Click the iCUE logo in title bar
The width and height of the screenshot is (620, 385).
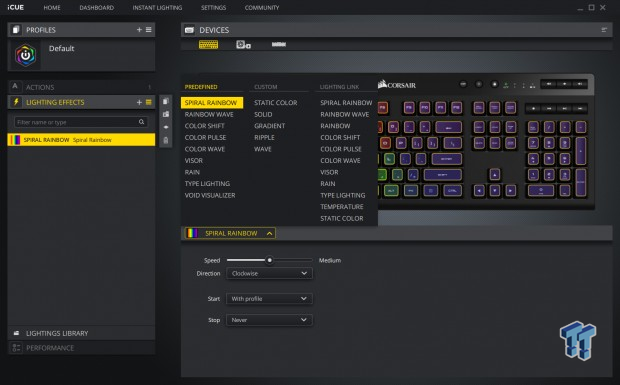click(x=16, y=8)
